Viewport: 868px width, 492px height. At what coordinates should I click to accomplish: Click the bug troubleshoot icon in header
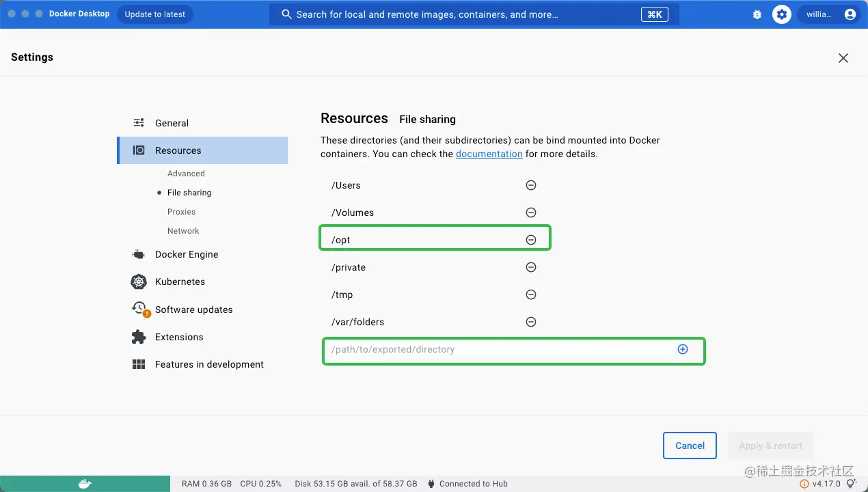[x=757, y=14]
